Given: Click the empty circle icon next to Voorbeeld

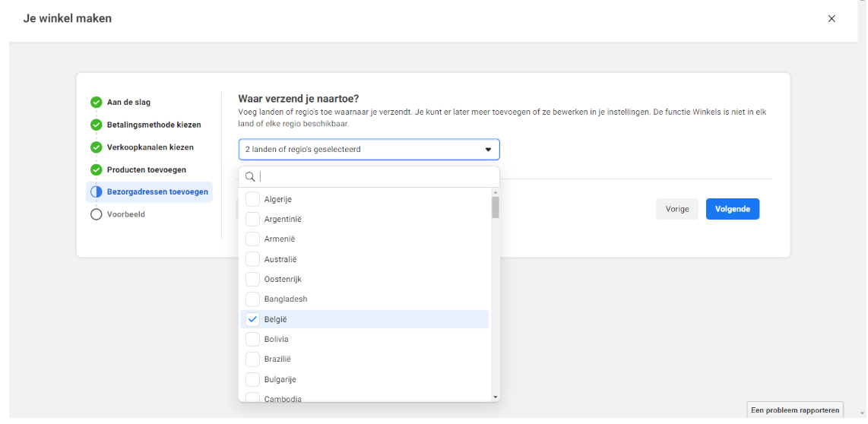Looking at the screenshot, I should point(96,214).
